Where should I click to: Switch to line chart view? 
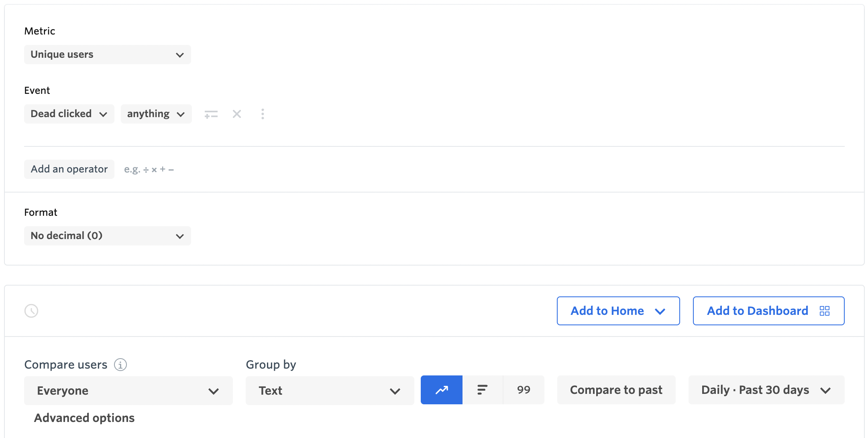442,390
